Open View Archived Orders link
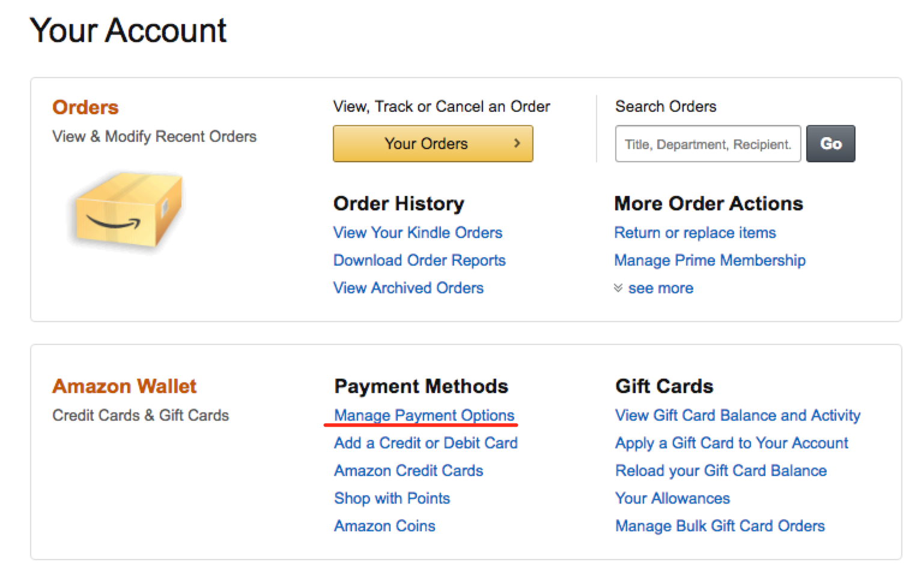Image resolution: width=924 pixels, height=577 pixels. 409,288
